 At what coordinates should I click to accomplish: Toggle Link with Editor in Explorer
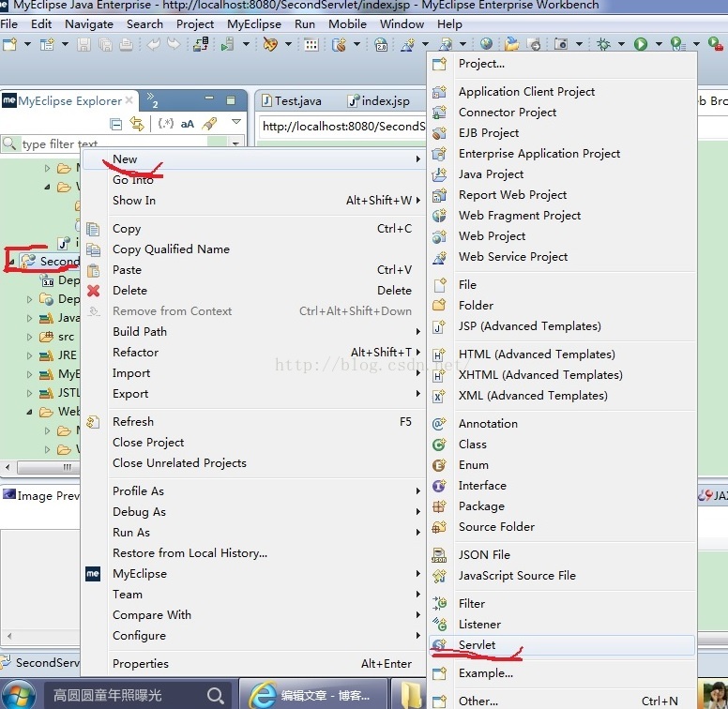(x=137, y=124)
